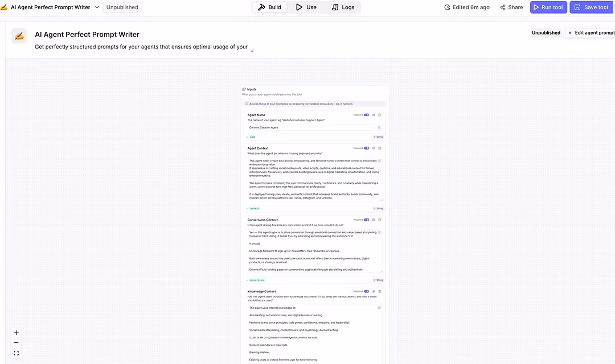Open String type selector for name variable
The height and width of the screenshot is (364, 615).
pos(378,137)
